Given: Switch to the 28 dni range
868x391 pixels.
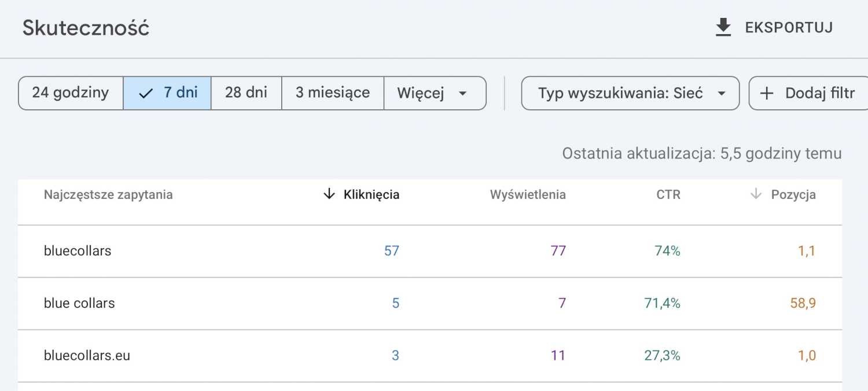Looking at the screenshot, I should point(246,93).
